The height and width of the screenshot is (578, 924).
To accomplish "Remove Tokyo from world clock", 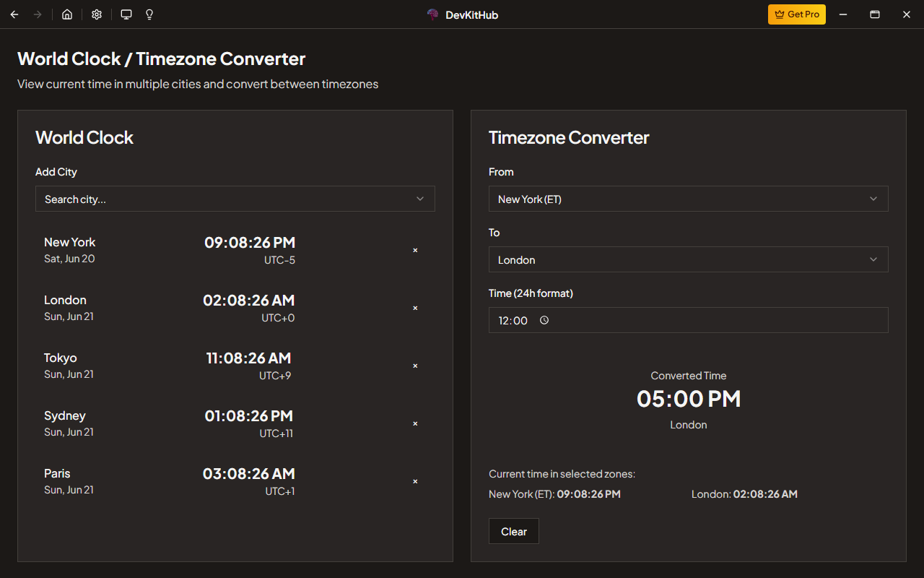I will [415, 366].
